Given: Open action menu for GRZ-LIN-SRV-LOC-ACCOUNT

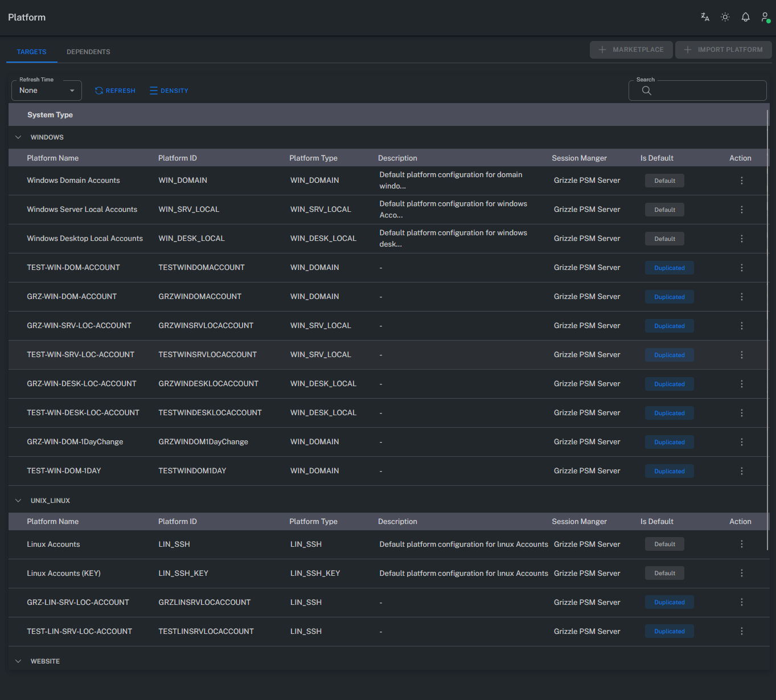Looking at the screenshot, I should tap(741, 602).
